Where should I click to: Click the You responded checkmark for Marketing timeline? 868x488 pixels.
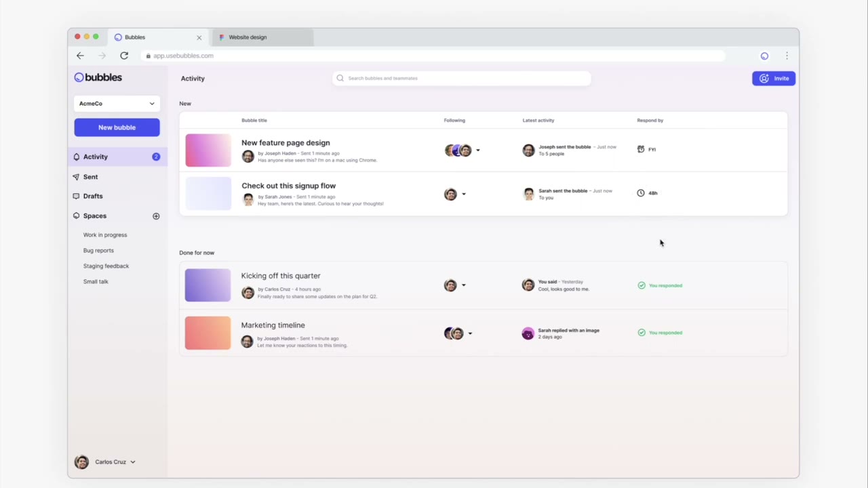(642, 333)
